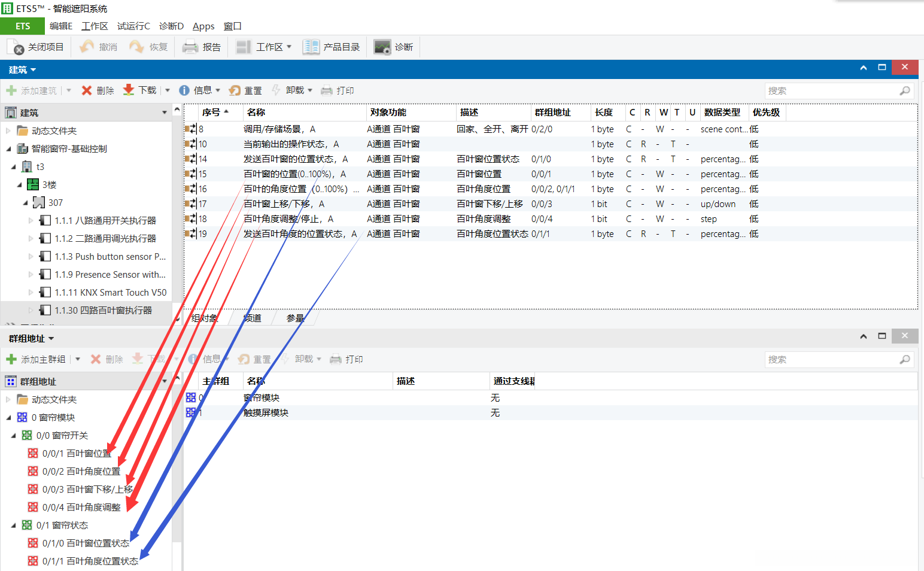Click the green plus add main group icon
The height and width of the screenshot is (571, 924).
tap(11, 359)
